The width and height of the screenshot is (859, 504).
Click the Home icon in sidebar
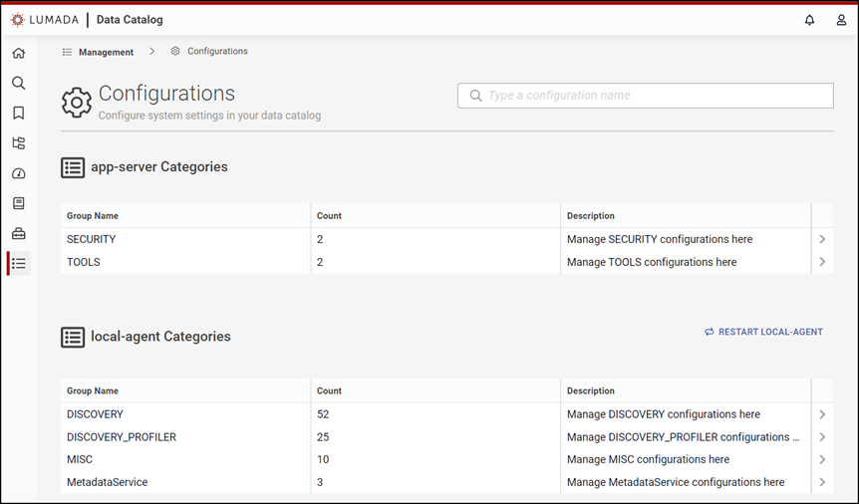tap(19, 53)
